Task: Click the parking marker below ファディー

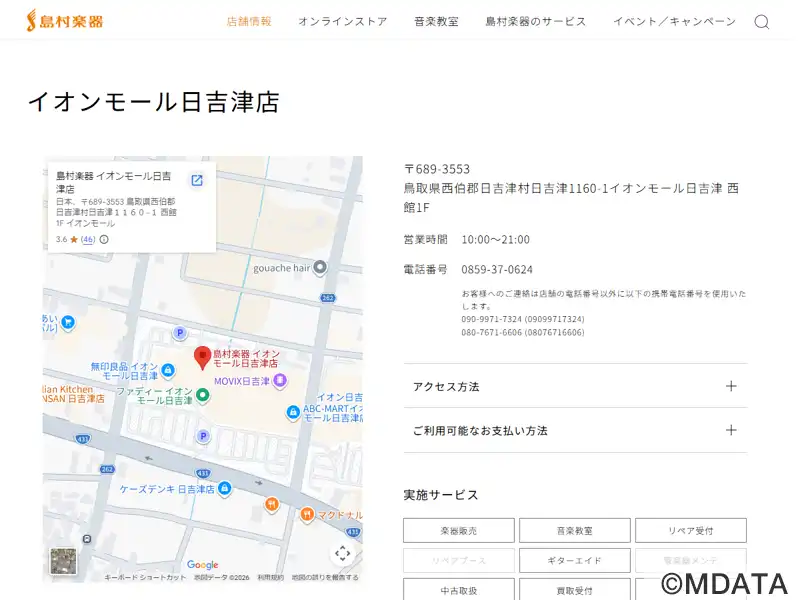Action: [x=203, y=436]
